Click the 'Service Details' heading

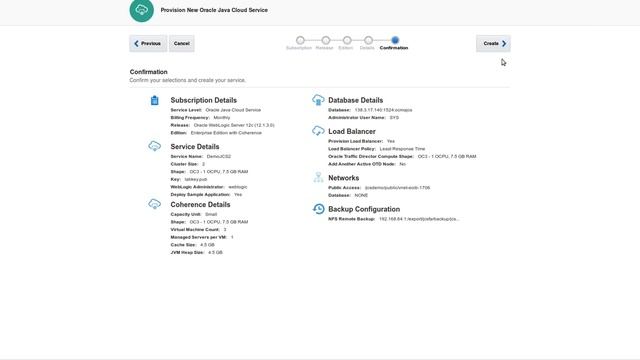tap(195, 147)
